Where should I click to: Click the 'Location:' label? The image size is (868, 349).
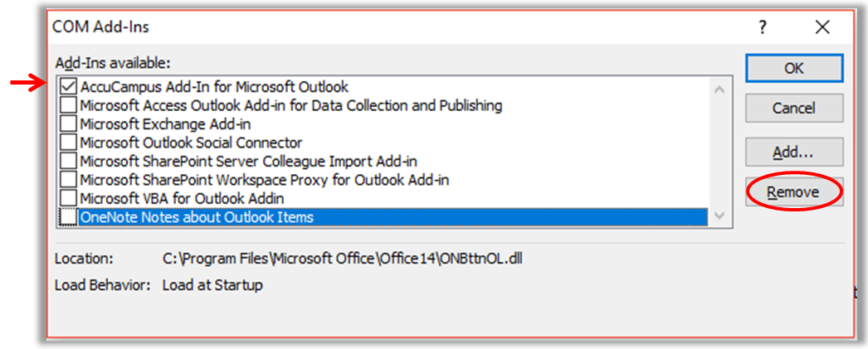[x=84, y=259]
